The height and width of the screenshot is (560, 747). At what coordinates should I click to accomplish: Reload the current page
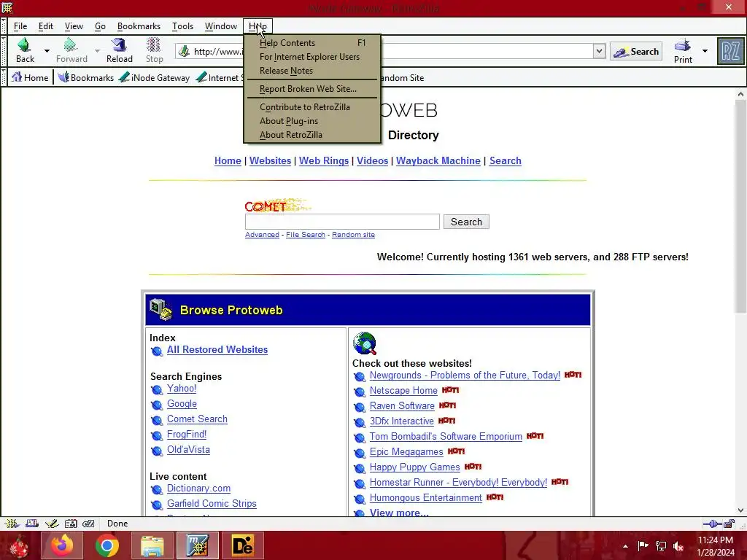[119, 50]
